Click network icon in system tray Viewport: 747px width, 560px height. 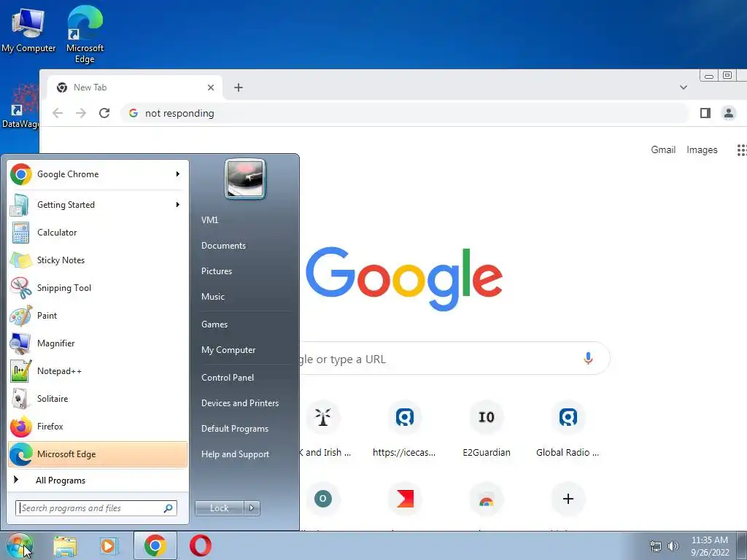point(656,546)
